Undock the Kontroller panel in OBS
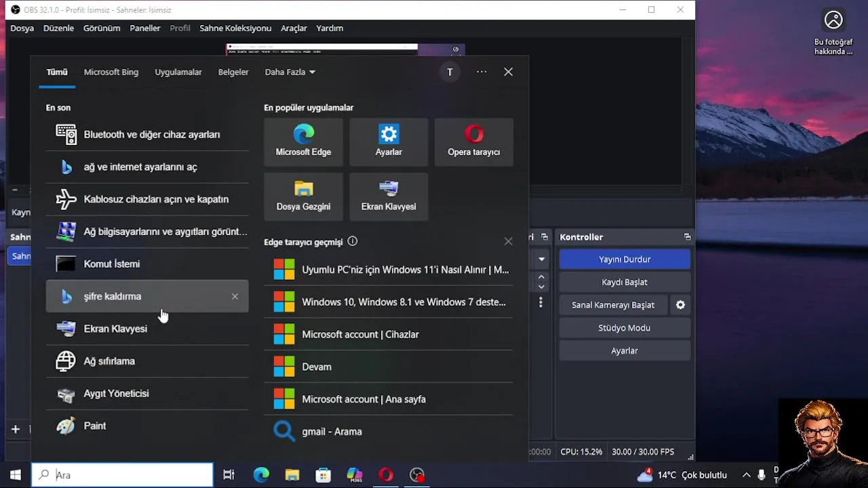 click(687, 237)
